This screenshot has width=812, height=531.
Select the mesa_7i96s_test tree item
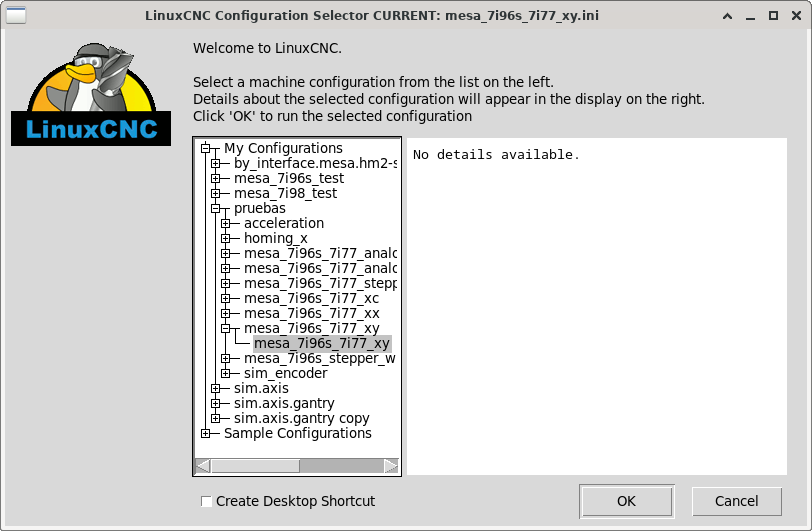tap(288, 178)
